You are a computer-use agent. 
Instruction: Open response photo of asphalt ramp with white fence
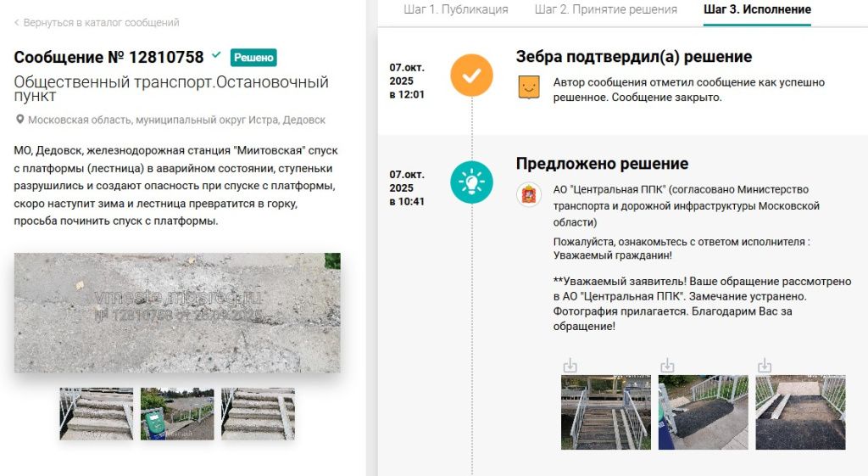tap(703, 412)
